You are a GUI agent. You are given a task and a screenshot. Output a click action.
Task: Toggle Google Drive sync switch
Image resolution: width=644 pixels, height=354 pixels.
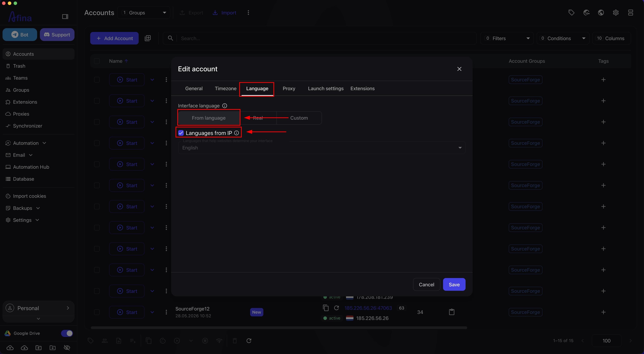(x=67, y=333)
